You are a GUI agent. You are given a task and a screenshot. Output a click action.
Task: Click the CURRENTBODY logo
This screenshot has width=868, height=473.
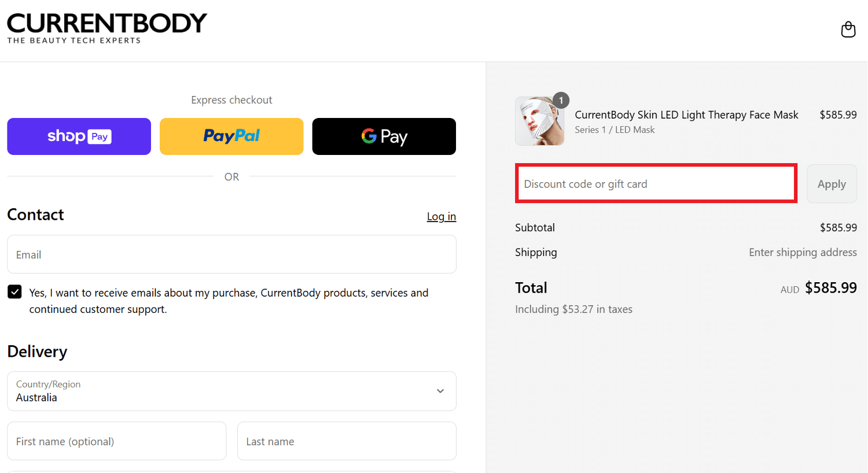[x=106, y=27]
